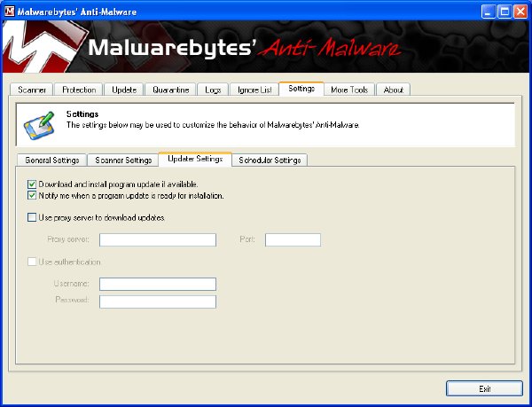This screenshot has width=532, height=407.
Task: Open the Quarantine tab
Action: (170, 90)
